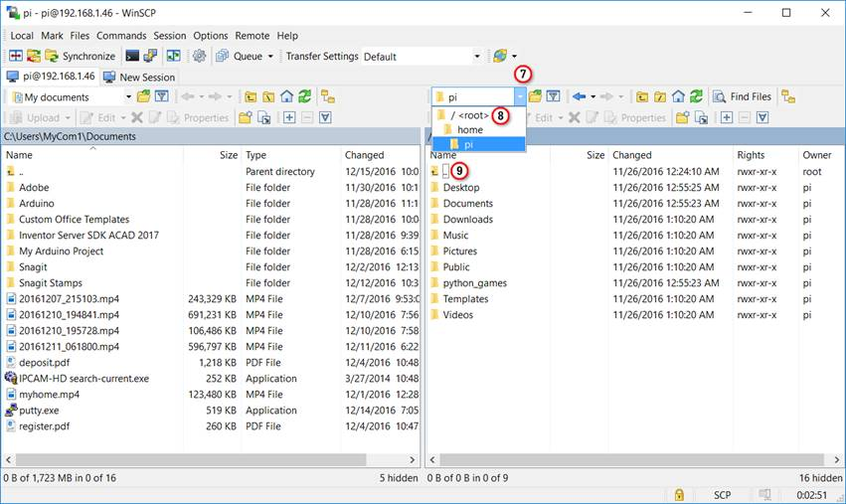Go to local parent directory icon
The image size is (846, 504).
pyautogui.click(x=251, y=96)
